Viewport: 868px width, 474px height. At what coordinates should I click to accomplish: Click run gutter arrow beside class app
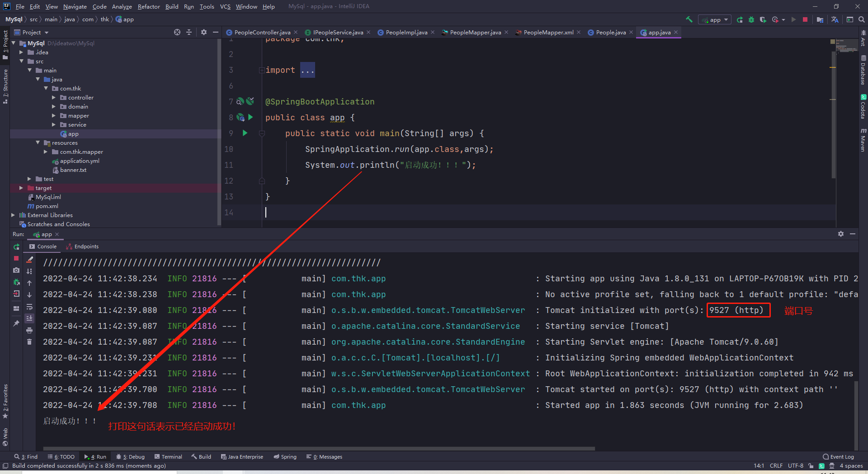click(250, 117)
